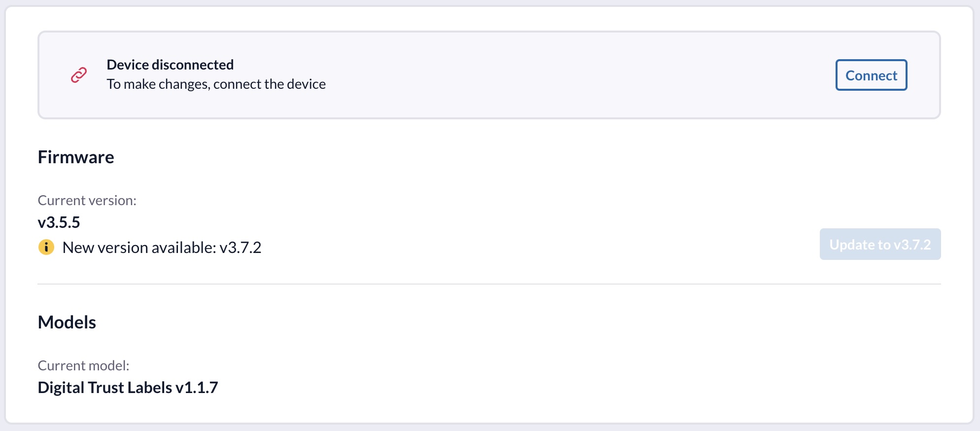Image resolution: width=980 pixels, height=431 pixels.
Task: Click the divider between Firmware and Models
Action: click(x=489, y=284)
